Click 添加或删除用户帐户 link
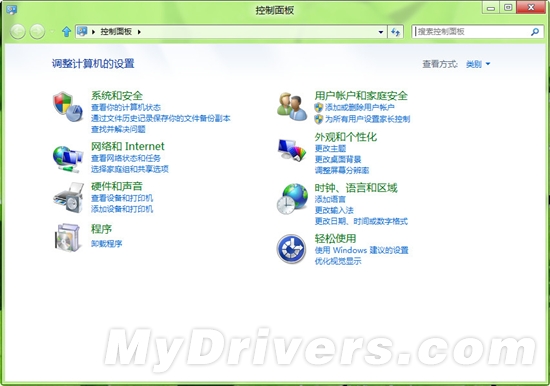 (x=360, y=107)
